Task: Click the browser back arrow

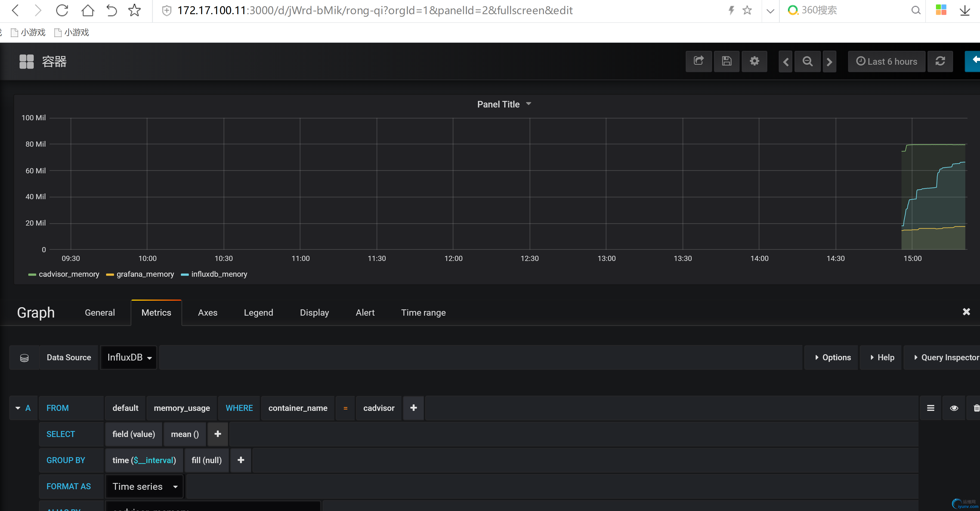Action: (x=15, y=10)
